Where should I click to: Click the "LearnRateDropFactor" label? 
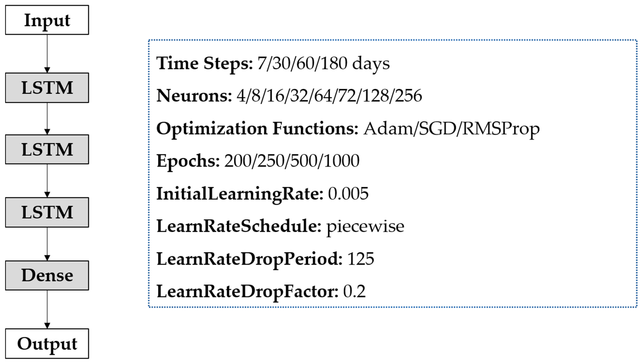point(247,291)
